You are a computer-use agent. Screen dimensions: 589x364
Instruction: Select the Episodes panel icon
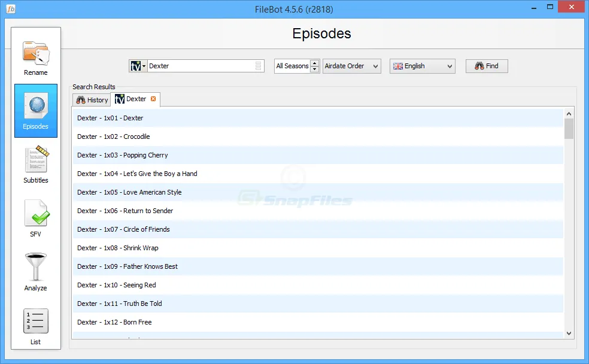[x=36, y=111]
